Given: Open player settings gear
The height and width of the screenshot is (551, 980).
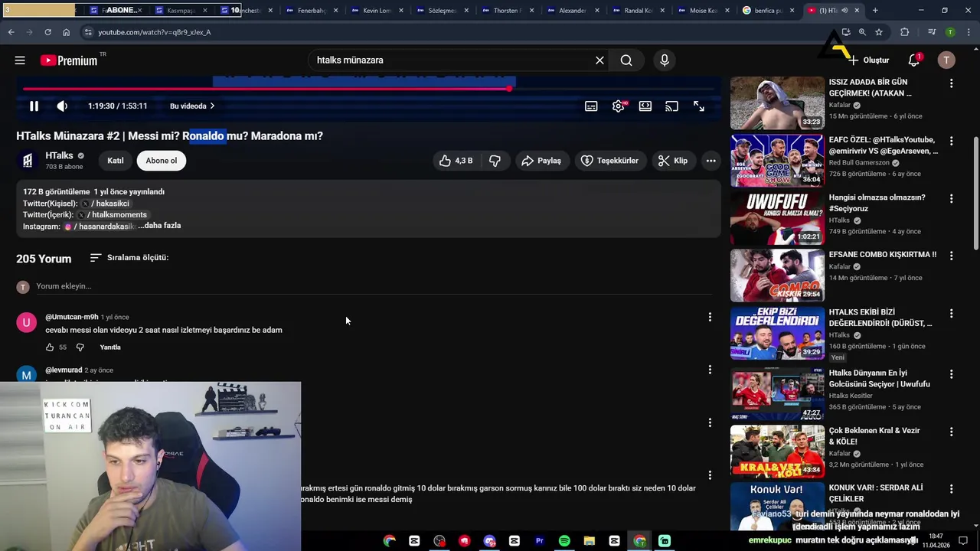Looking at the screenshot, I should (619, 106).
